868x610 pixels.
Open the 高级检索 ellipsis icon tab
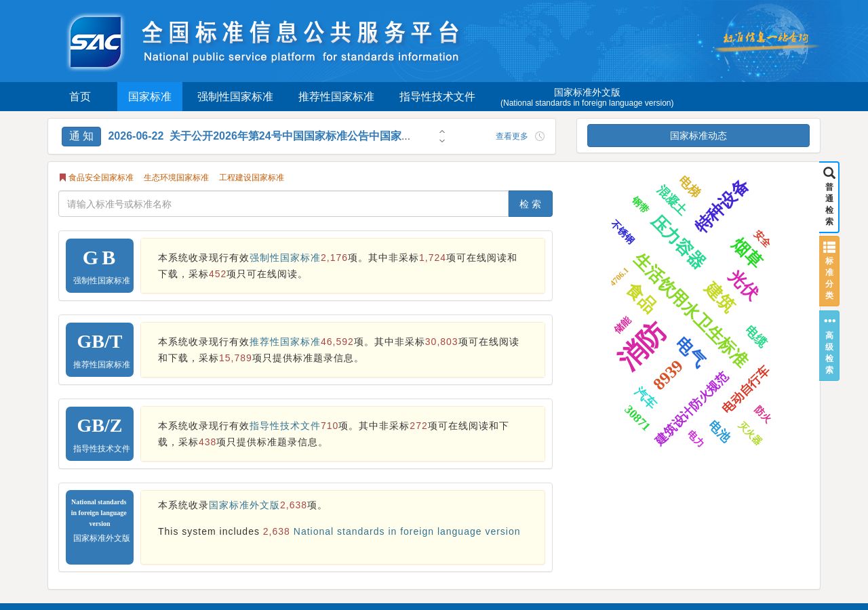click(x=829, y=346)
